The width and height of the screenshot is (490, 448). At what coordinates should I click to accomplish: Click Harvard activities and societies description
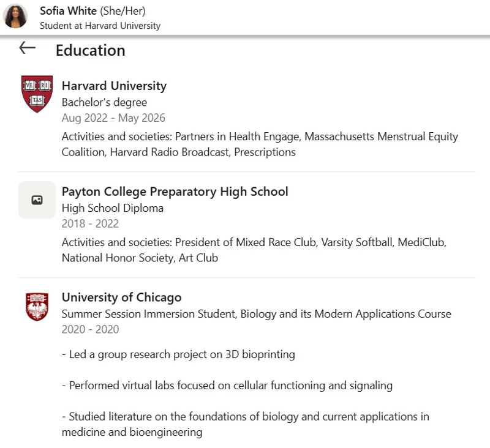point(260,144)
